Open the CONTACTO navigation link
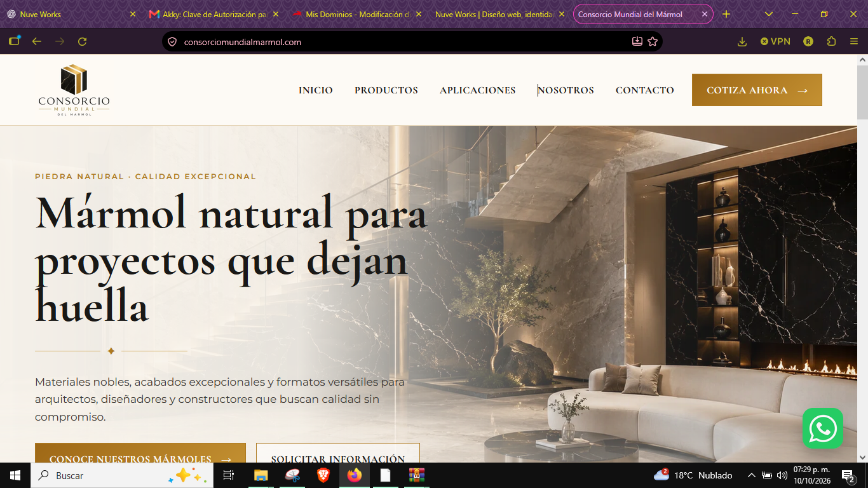The height and width of the screenshot is (488, 868). (x=645, y=90)
